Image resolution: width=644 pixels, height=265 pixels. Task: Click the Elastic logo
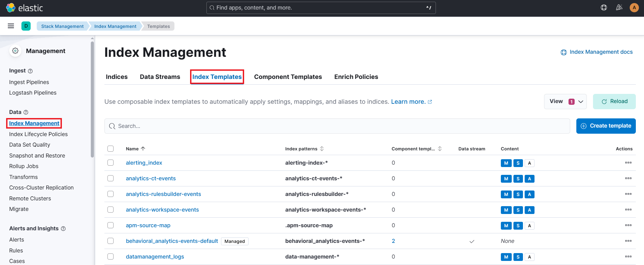click(24, 8)
